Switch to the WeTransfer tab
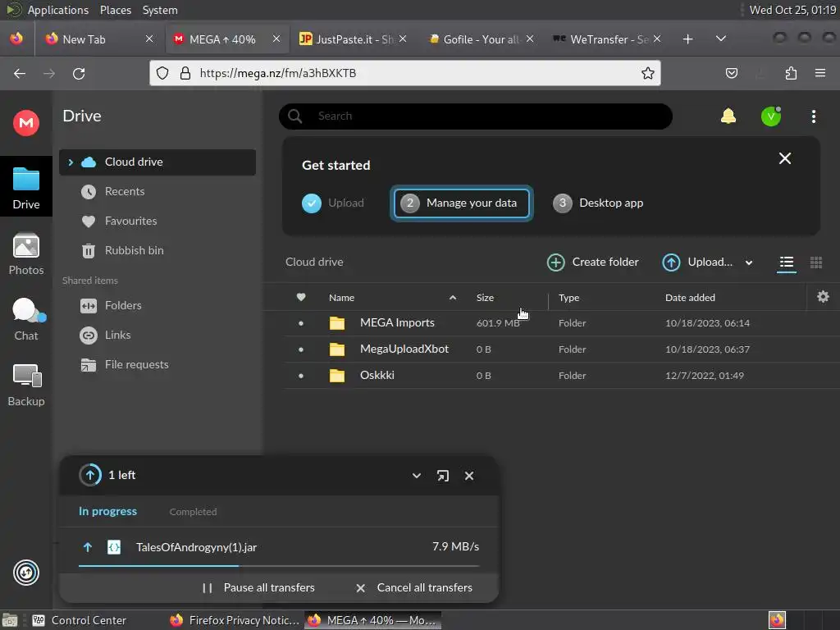Viewport: 840px width, 630px height. (x=607, y=39)
